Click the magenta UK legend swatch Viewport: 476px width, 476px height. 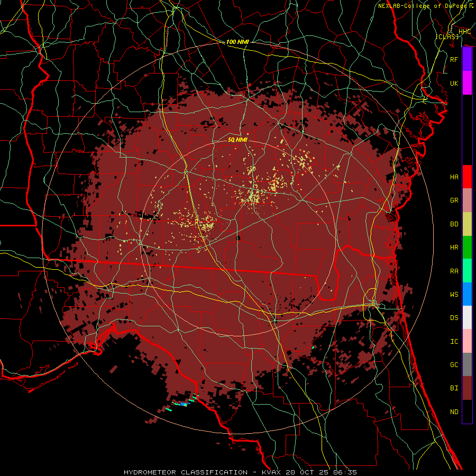[x=467, y=83]
